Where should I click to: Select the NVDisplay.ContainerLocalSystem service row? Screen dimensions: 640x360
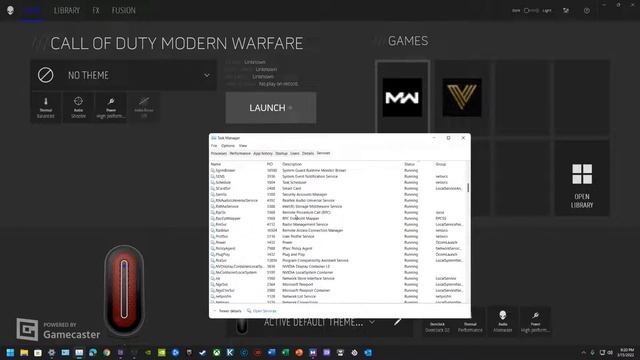(x=338, y=266)
